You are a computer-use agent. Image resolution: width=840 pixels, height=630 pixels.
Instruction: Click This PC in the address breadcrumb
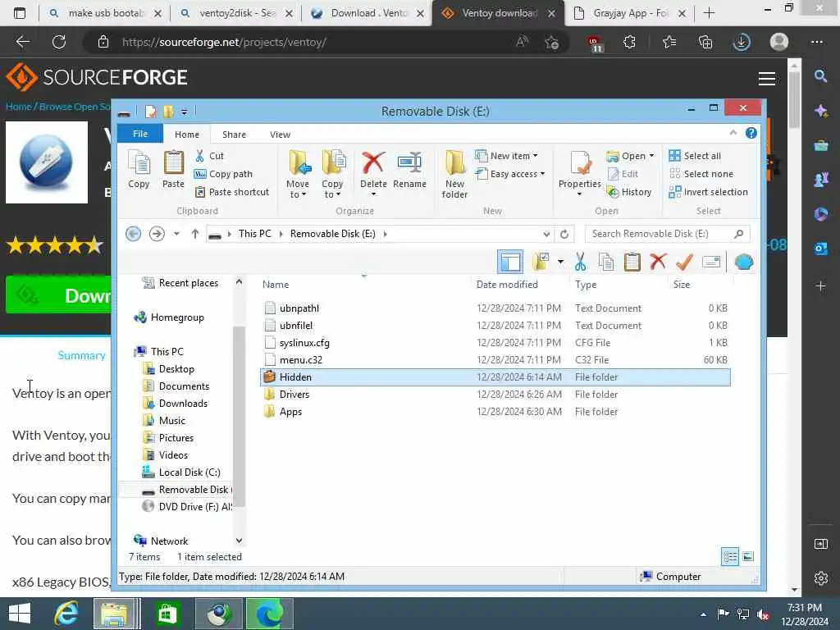[254, 234]
